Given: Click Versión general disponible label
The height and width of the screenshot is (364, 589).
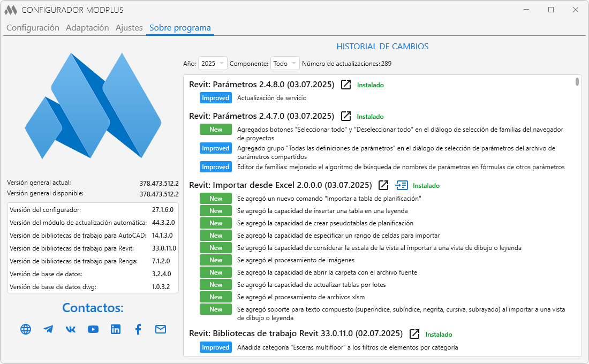Looking at the screenshot, I should coord(45,193).
